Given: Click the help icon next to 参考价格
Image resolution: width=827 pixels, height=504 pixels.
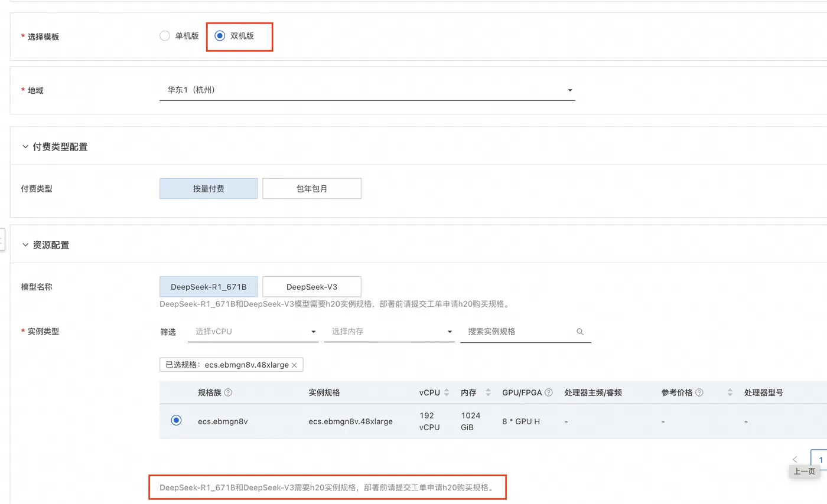Looking at the screenshot, I should point(699,392).
